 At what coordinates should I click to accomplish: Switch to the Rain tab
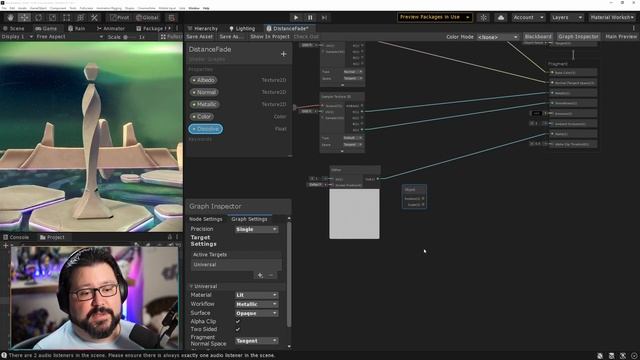[x=77, y=29]
